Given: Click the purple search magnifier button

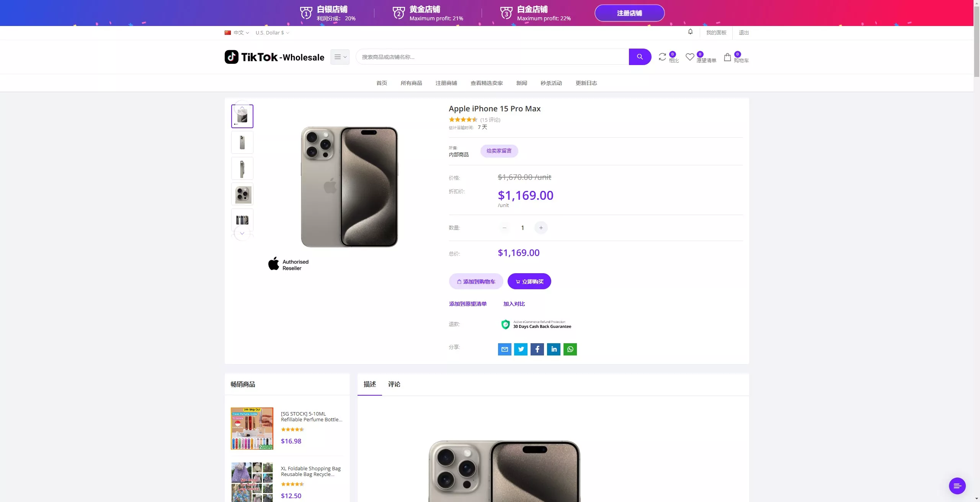Looking at the screenshot, I should tap(640, 57).
